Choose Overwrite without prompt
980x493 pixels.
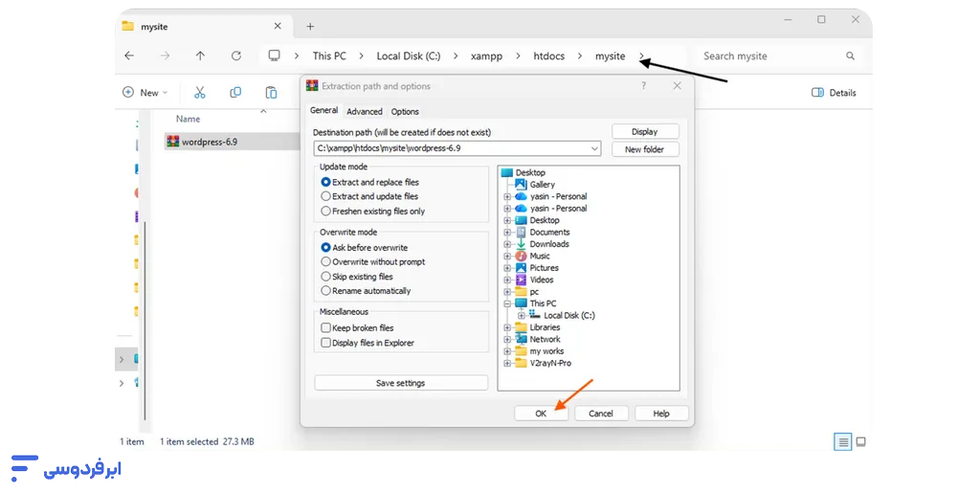pyautogui.click(x=326, y=262)
